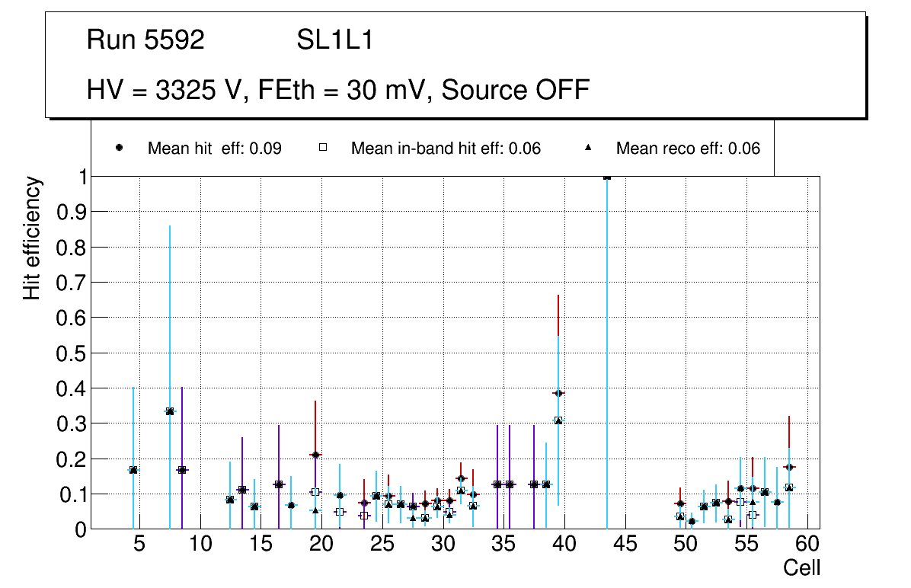Click the x-axis tick label 45
911x588 pixels.
pyautogui.click(x=625, y=545)
